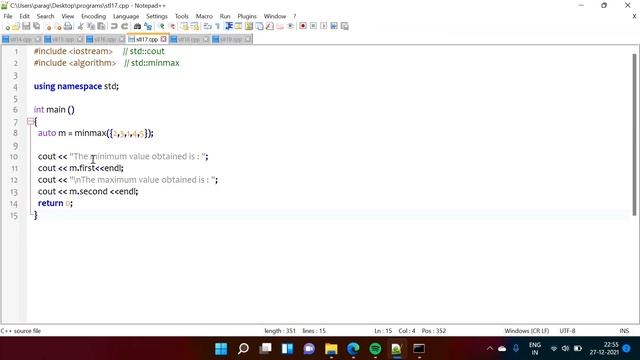This screenshot has width=640, height=360.
Task: Click line number 8 in the margin
Action: 15,133
